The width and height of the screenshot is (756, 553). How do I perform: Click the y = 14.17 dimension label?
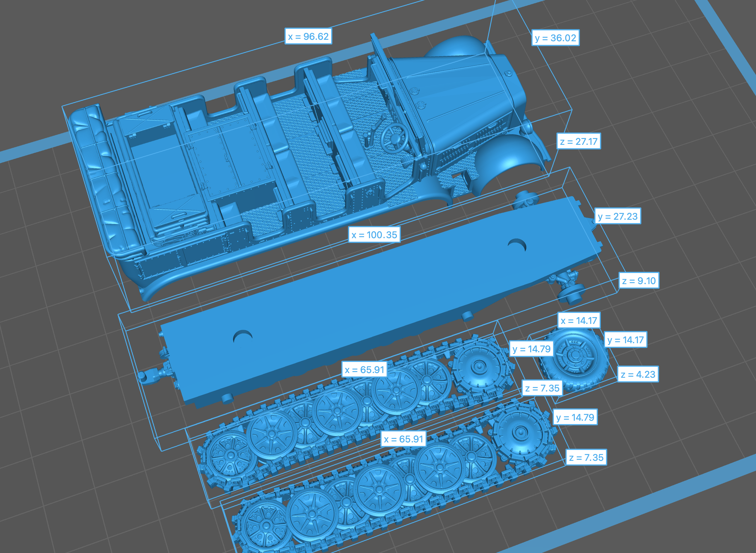point(625,340)
